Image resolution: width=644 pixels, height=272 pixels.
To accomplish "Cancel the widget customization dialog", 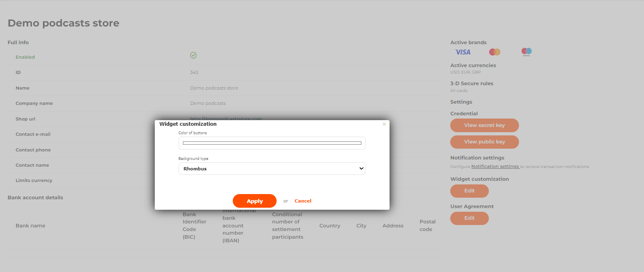I will point(303,201).
